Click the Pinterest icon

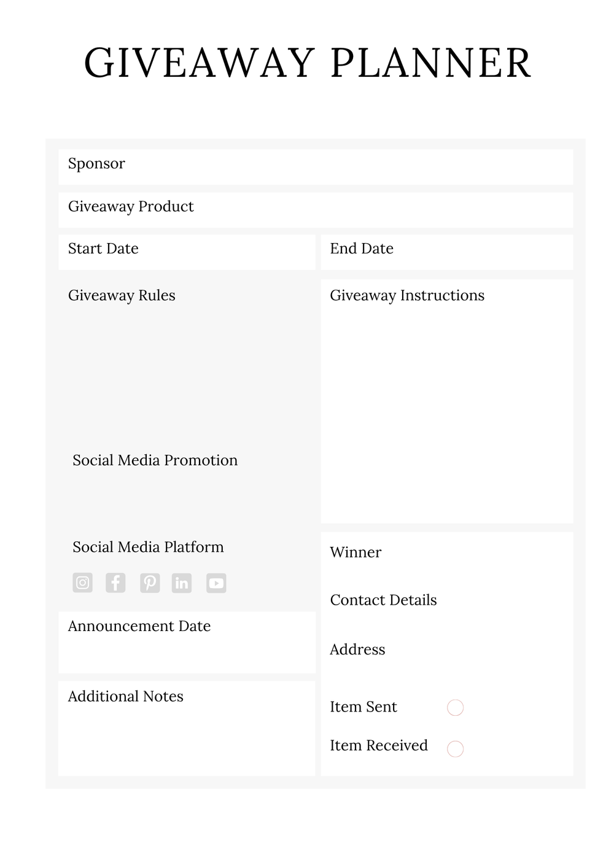click(150, 583)
